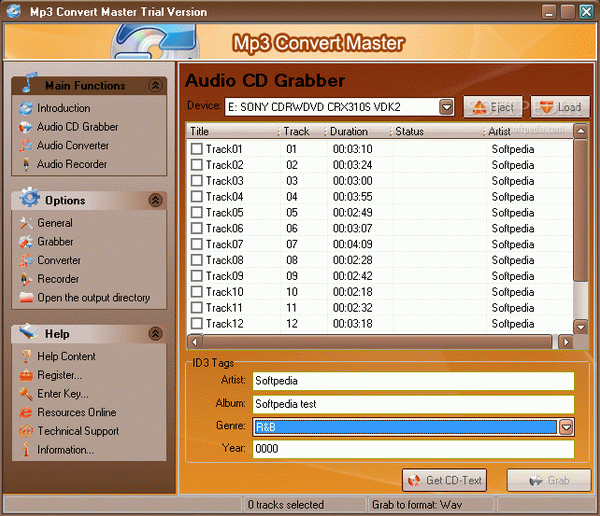Click the app icon in title bar
Screen dimensions: 600x516
(x=13, y=11)
